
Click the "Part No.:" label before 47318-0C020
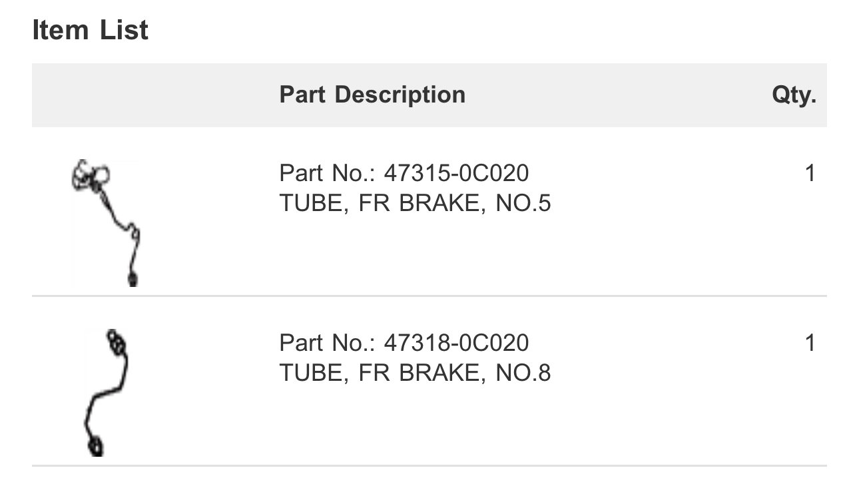328,344
